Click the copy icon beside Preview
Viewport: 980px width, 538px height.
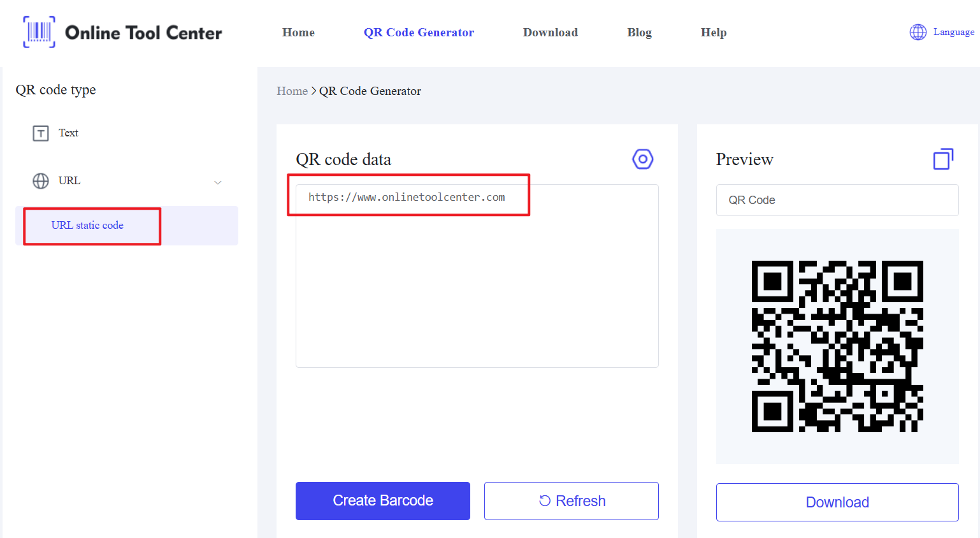[x=943, y=159]
